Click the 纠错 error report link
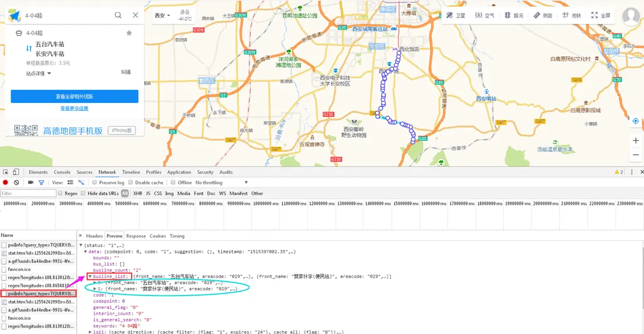Viewport: 644px width, 334px height. point(126,72)
